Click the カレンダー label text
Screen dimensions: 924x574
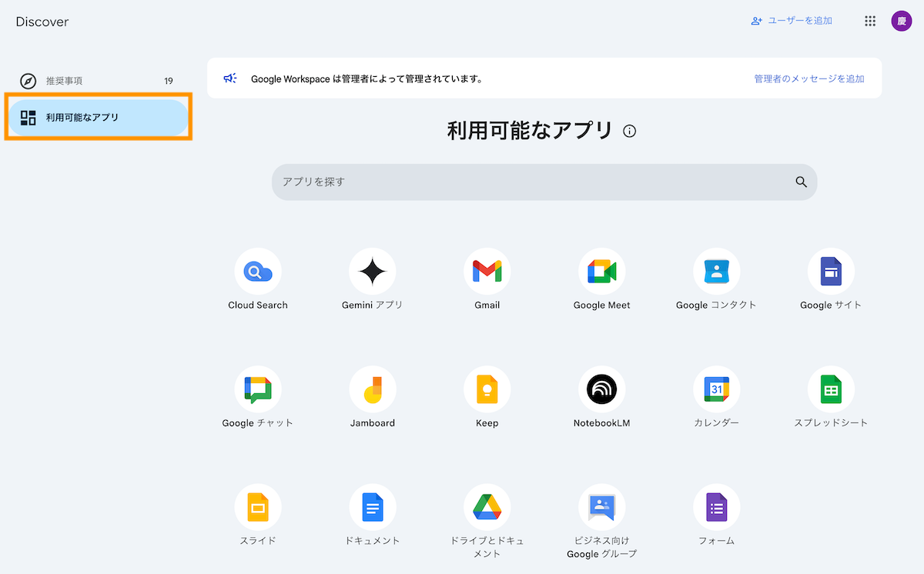tap(717, 423)
